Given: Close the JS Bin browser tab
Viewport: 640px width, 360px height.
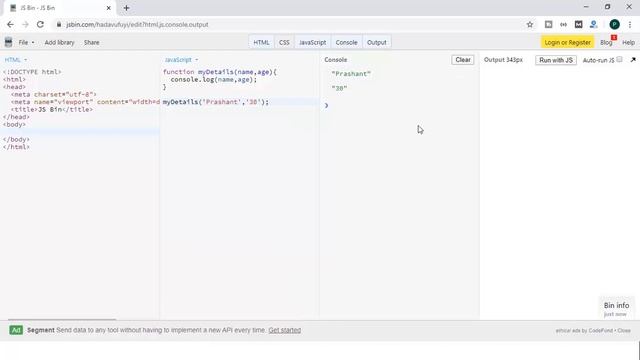Looking at the screenshot, I should [109, 8].
